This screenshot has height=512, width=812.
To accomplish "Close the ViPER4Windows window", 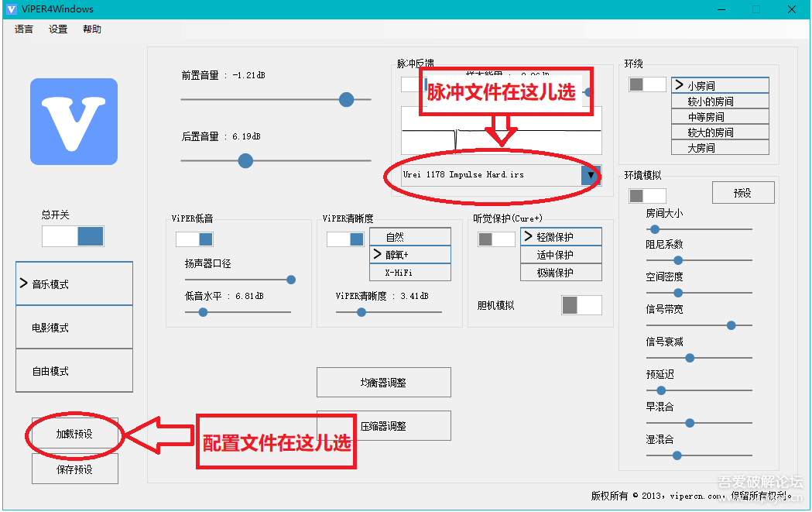I will tap(792, 9).
